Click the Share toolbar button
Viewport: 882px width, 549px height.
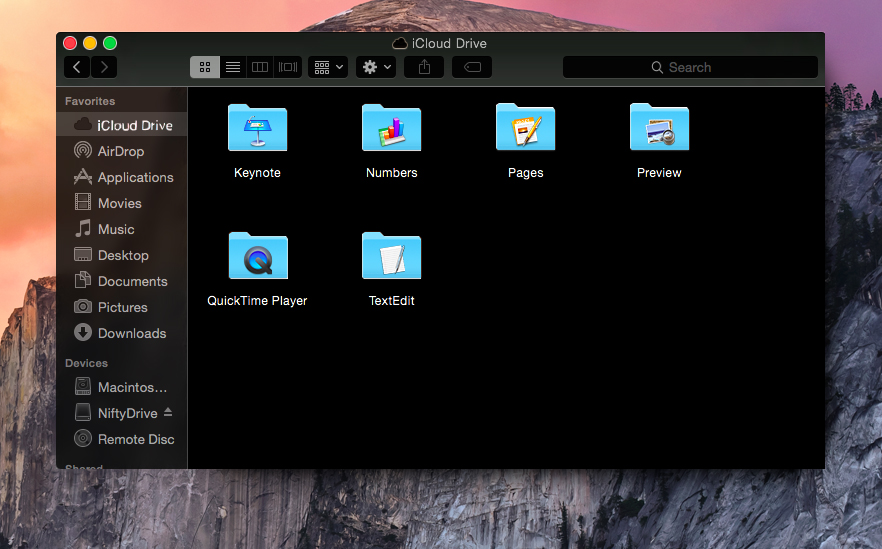click(424, 67)
